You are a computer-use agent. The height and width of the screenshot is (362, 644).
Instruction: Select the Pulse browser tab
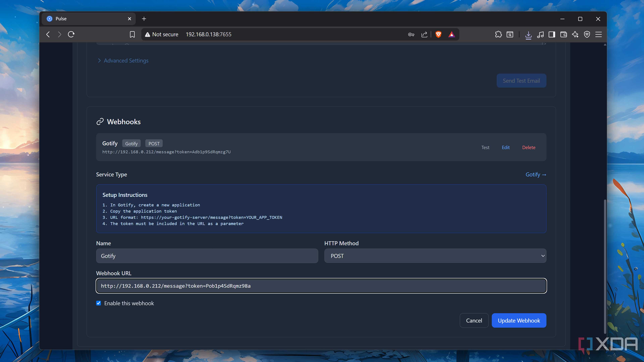[x=89, y=19]
